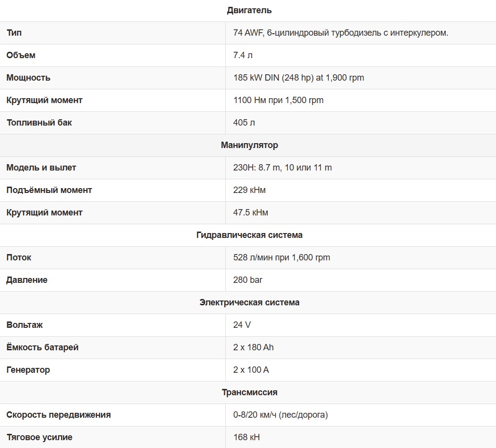
Task: Click the Подъёмный момент 229 кНм value
Action: tap(249, 190)
